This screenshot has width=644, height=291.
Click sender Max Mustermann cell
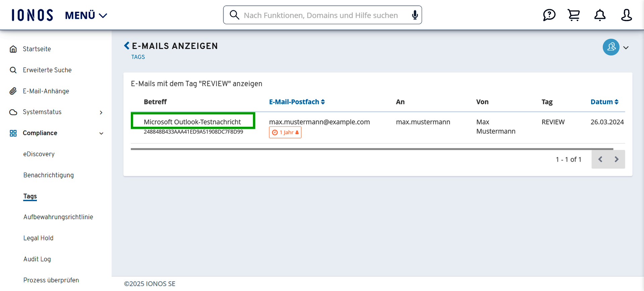pos(496,127)
